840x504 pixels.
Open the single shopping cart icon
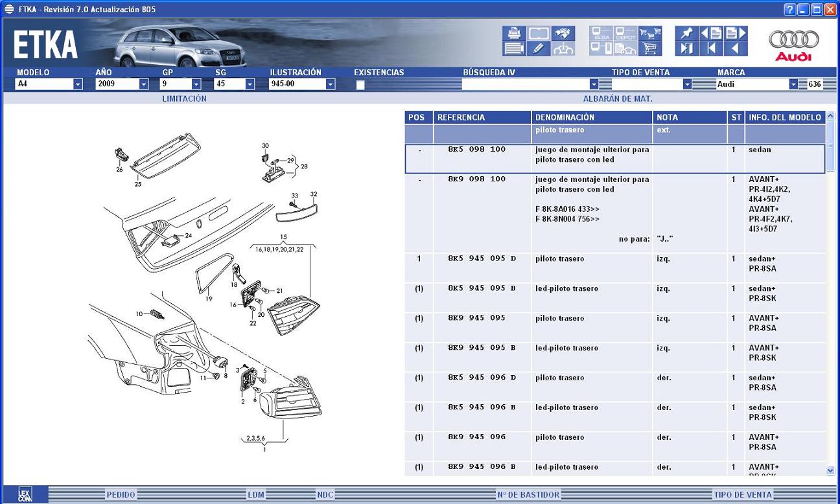[x=650, y=49]
